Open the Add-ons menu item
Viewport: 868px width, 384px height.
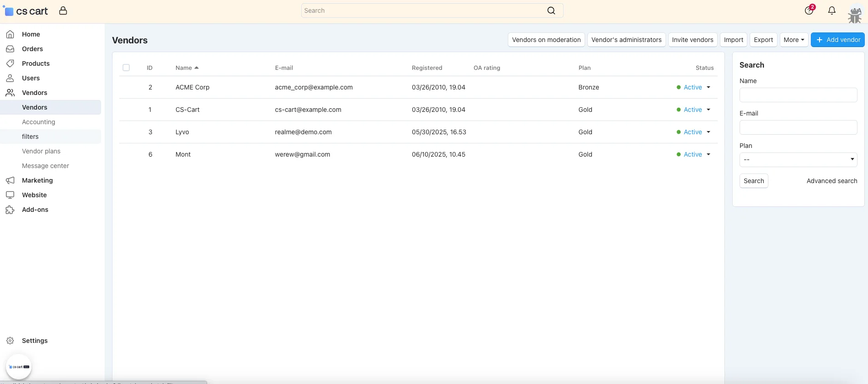click(x=35, y=210)
